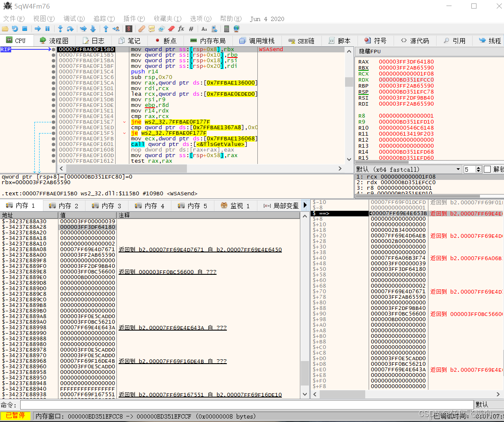Open the patches bandage icon

142,29
